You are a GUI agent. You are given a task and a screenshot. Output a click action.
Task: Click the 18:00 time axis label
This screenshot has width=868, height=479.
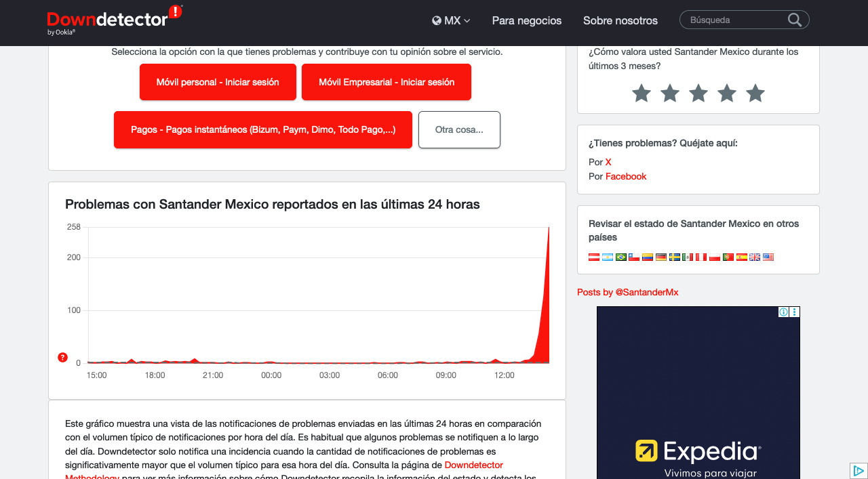155,375
